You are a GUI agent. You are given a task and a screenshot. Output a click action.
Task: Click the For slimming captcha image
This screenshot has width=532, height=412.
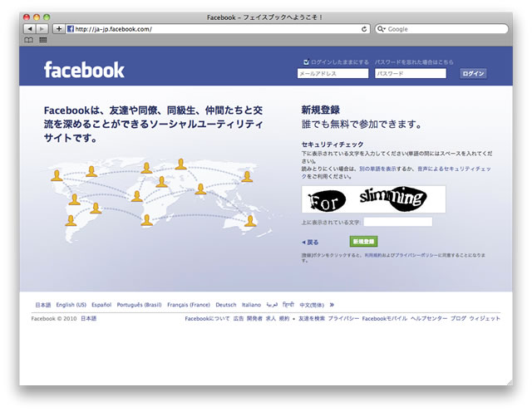coord(373,199)
